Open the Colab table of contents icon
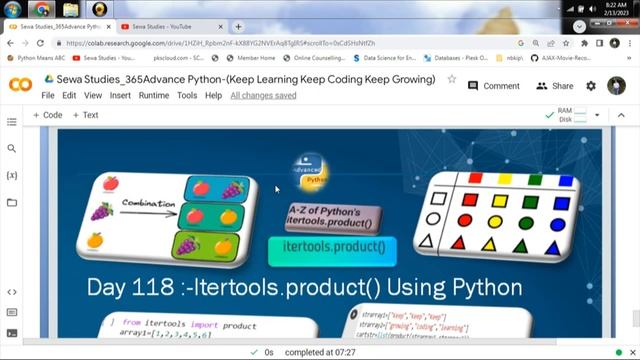 12,122
